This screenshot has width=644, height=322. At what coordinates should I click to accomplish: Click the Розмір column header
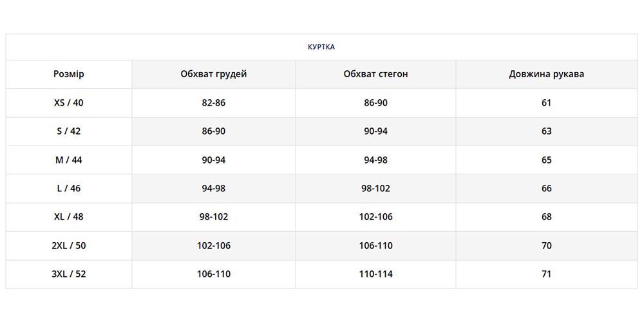(x=69, y=74)
